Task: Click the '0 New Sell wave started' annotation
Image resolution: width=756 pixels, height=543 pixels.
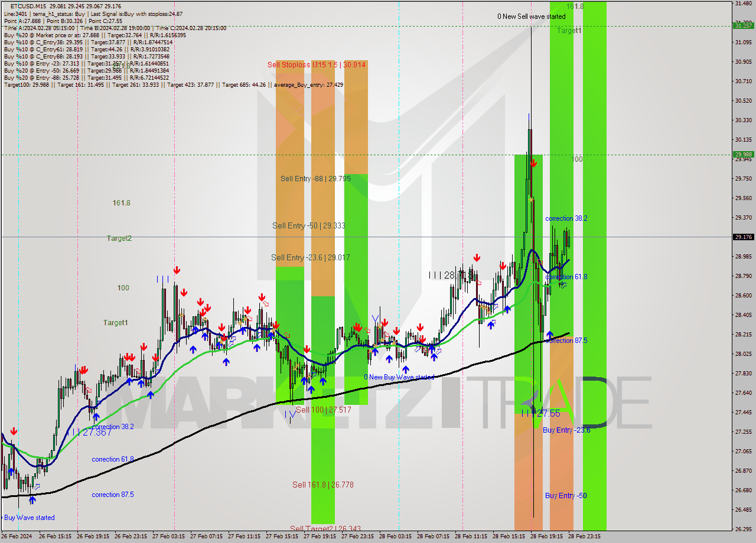Action: click(x=531, y=17)
